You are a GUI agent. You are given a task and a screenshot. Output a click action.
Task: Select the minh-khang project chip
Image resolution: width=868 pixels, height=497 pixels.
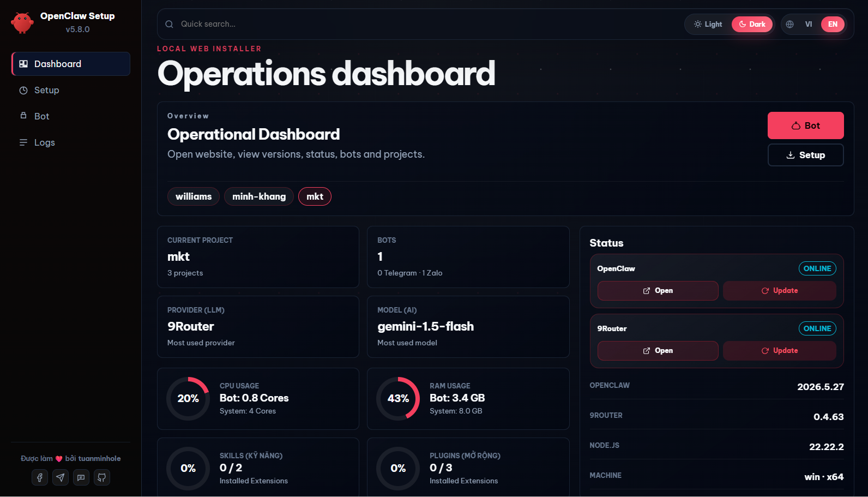point(259,196)
